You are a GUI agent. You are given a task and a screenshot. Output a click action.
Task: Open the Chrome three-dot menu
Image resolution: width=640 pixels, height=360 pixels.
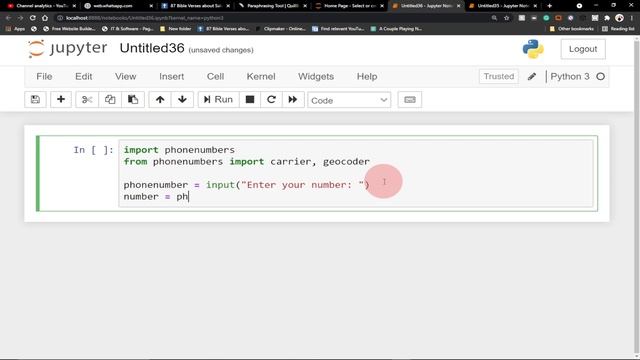click(x=632, y=18)
